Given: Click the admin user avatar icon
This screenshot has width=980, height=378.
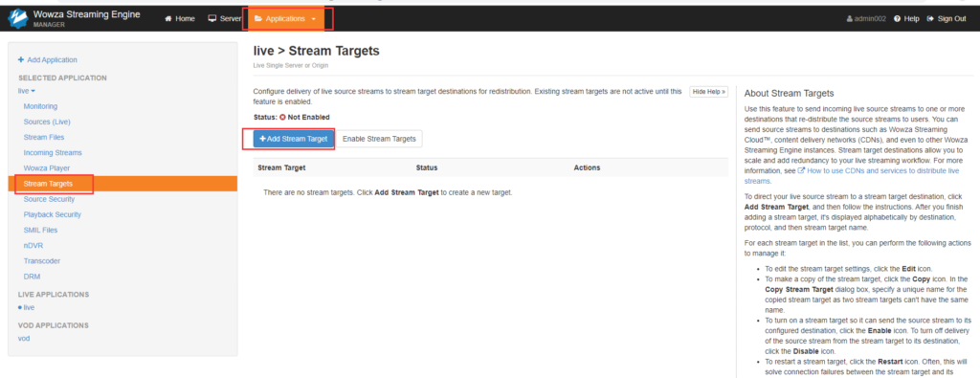Looking at the screenshot, I should click(850, 19).
